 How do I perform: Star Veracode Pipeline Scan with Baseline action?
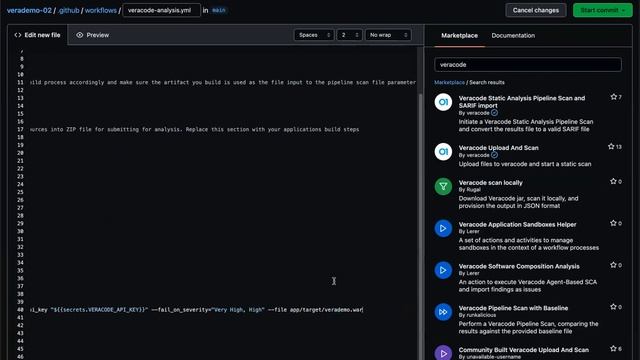pyautogui.click(x=613, y=307)
